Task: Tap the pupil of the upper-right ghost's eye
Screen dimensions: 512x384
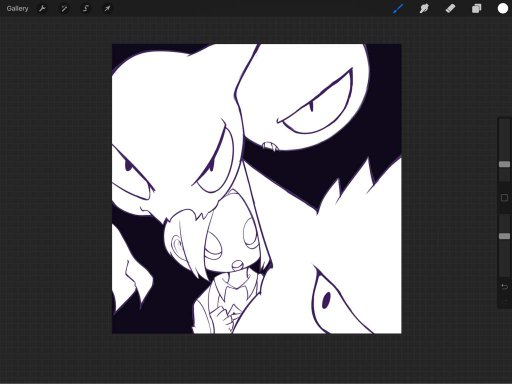Action: point(312,107)
